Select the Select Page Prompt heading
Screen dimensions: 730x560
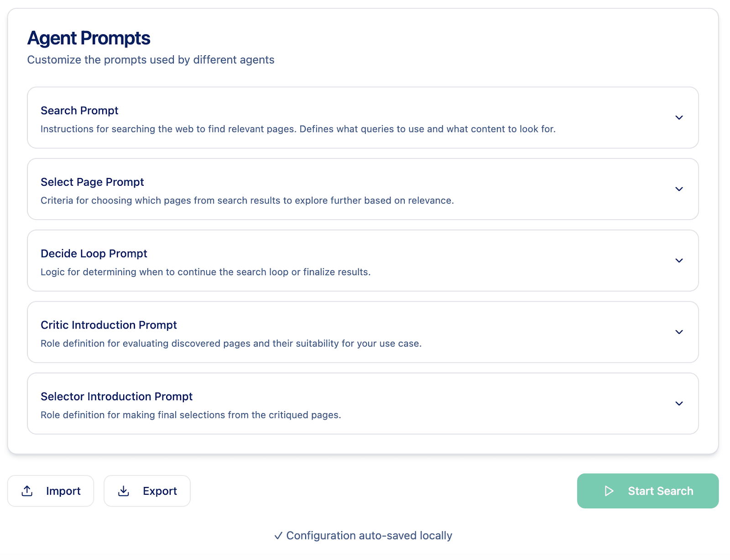click(92, 182)
